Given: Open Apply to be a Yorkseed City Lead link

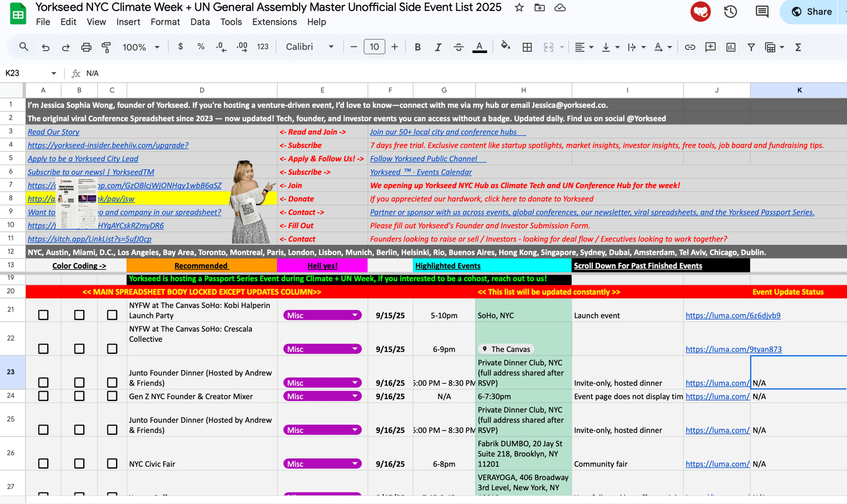Looking at the screenshot, I should (83, 158).
